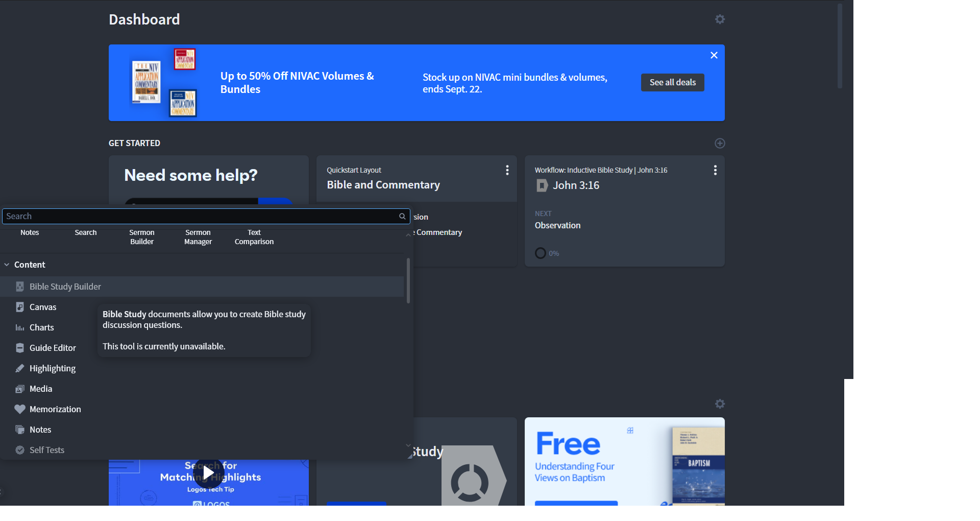980x521 pixels.
Task: Click the Canvas document icon
Action: point(20,307)
